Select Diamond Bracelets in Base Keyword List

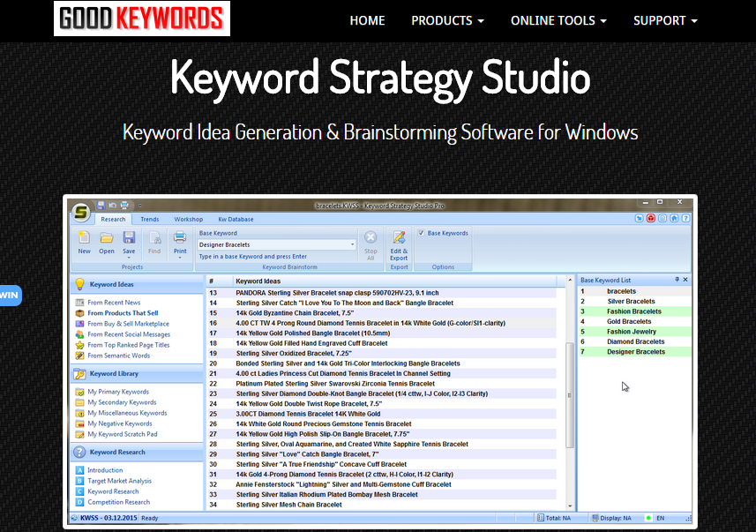click(634, 342)
